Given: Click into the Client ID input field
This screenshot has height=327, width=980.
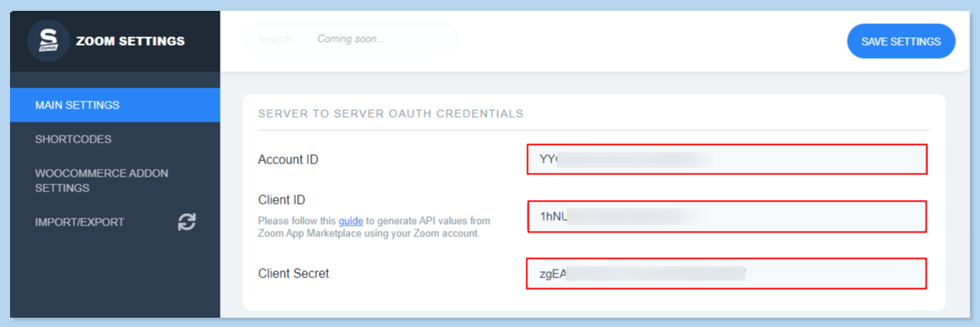Looking at the screenshot, I should coord(726,216).
